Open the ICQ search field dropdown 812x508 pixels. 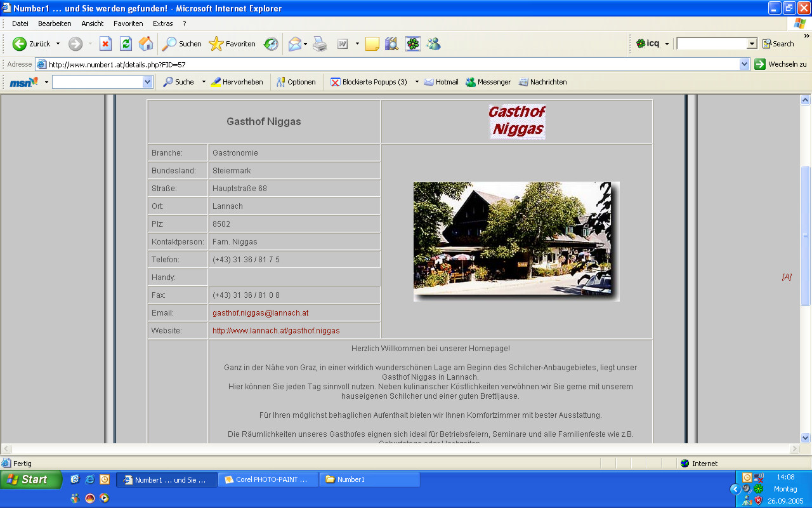pyautogui.click(x=752, y=44)
